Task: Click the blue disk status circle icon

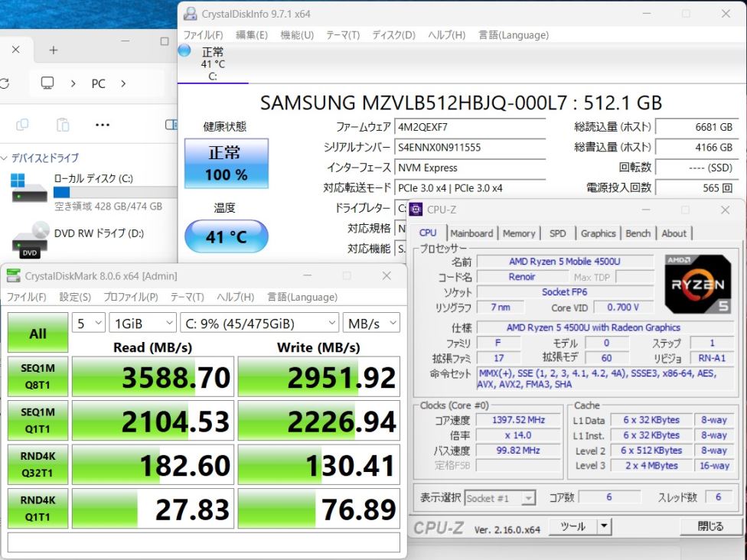Action: [x=184, y=50]
